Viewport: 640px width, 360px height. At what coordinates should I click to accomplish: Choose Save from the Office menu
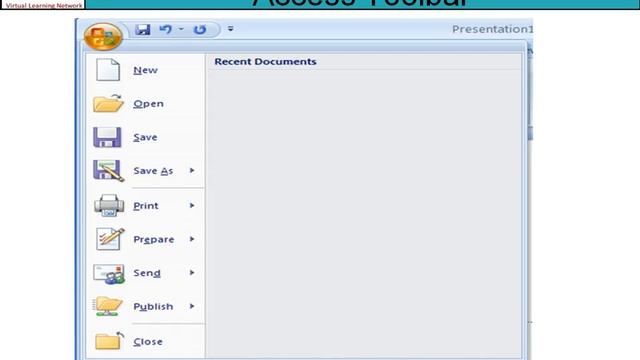tap(145, 137)
